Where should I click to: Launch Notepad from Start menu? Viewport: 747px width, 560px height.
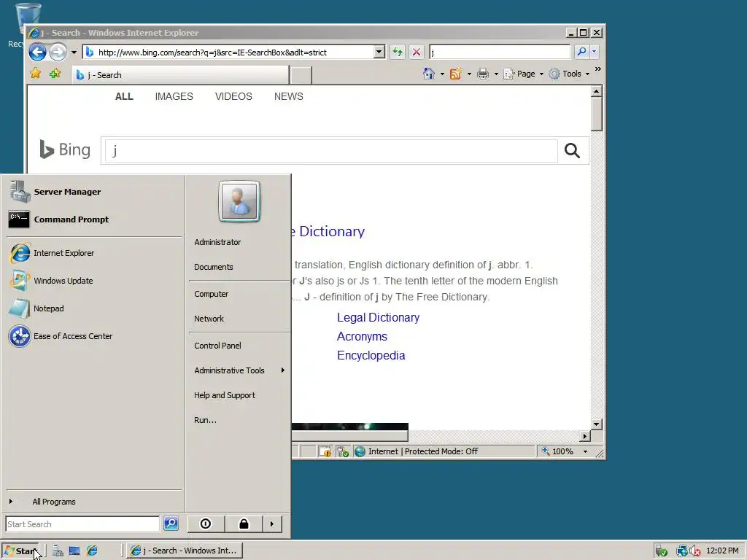94,308
